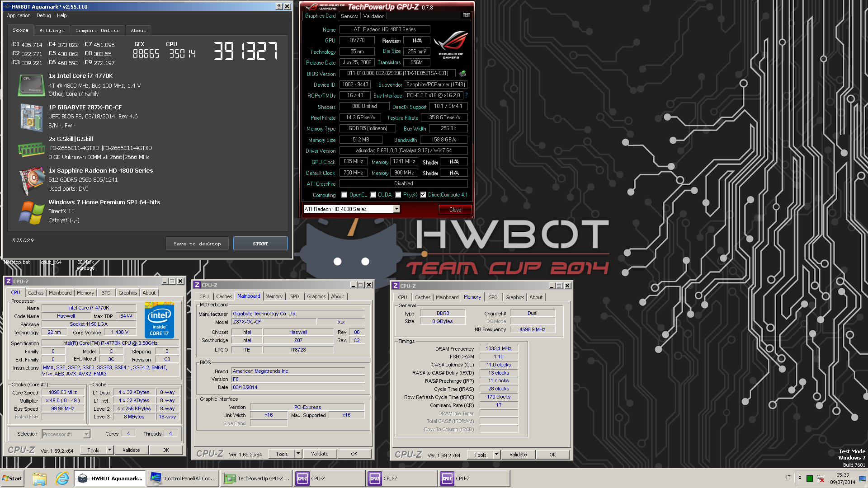Open Graphics tab in Memory CPU-Z window
868x488 pixels.
(x=514, y=297)
